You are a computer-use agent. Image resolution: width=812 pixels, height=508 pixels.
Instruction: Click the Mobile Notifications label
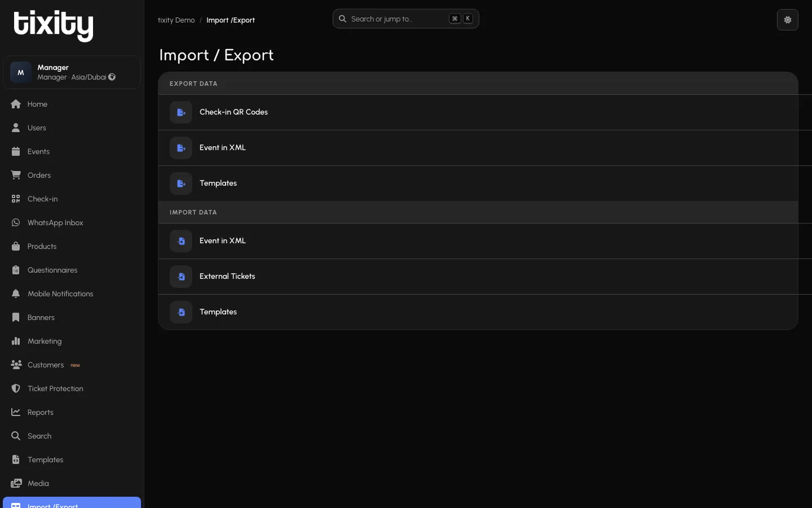pyautogui.click(x=60, y=294)
